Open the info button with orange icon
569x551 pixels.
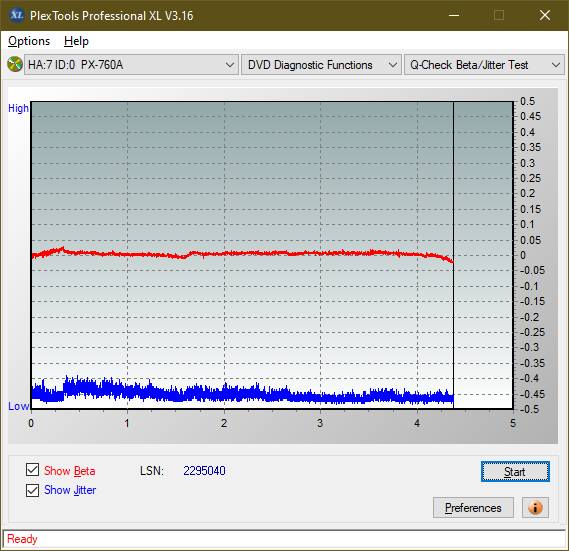535,507
